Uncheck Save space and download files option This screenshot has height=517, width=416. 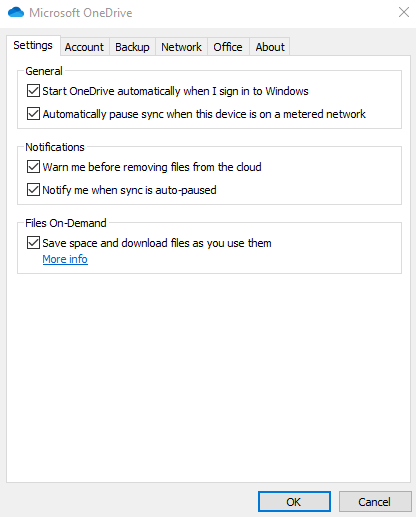pos(33,243)
